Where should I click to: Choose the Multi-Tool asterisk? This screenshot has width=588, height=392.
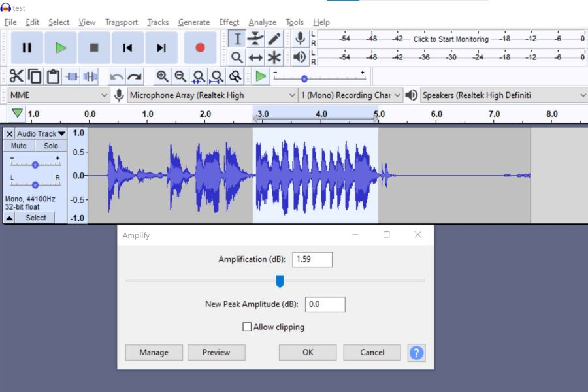tap(274, 57)
